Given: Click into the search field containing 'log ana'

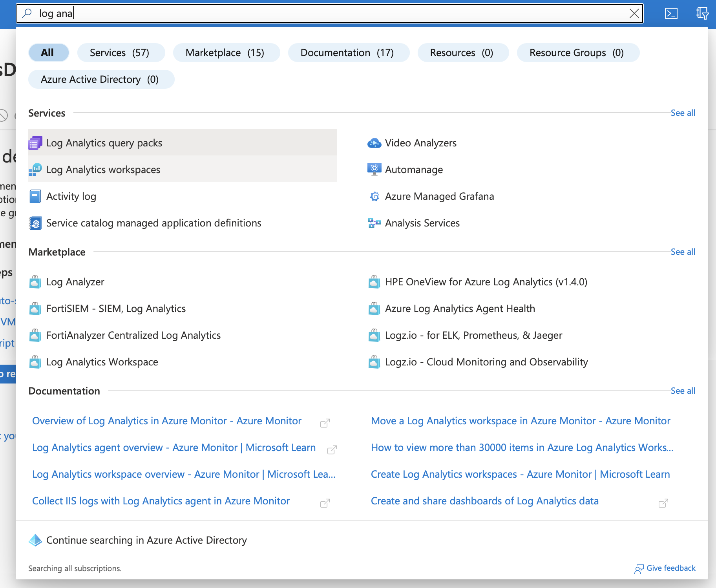Looking at the screenshot, I should (330, 13).
